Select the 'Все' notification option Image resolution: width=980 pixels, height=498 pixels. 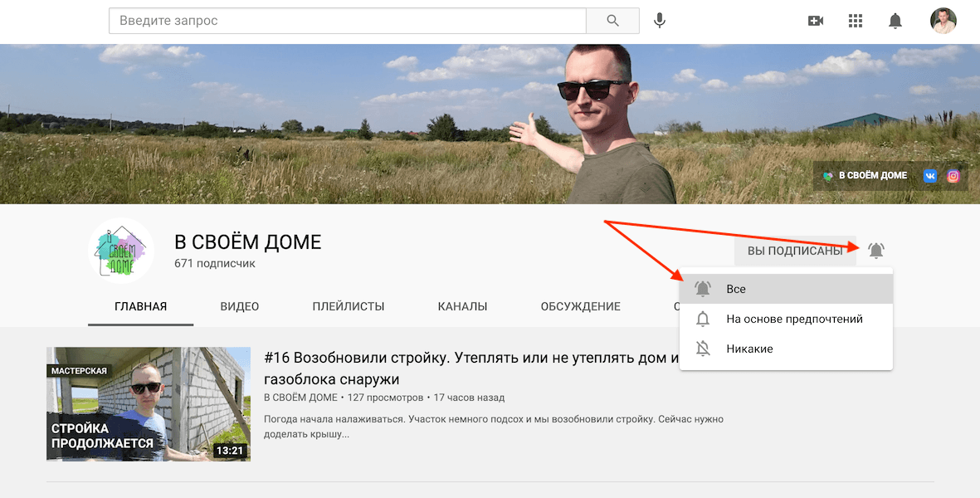click(737, 288)
